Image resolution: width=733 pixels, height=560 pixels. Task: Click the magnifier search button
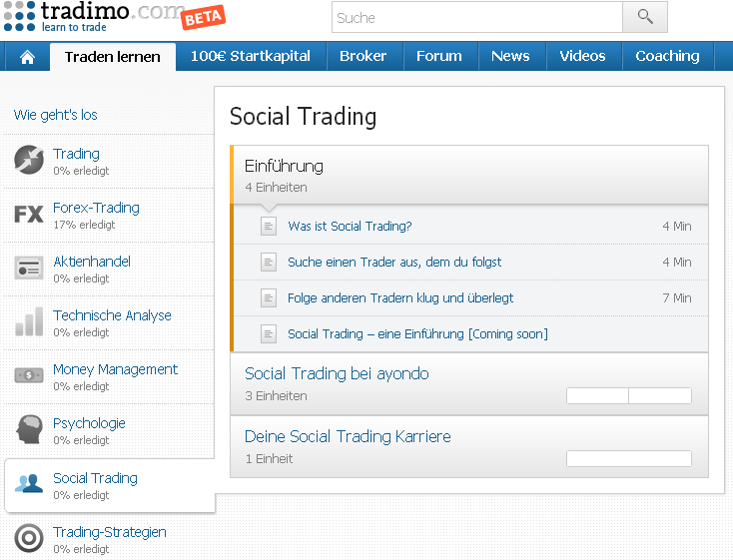pyautogui.click(x=644, y=17)
